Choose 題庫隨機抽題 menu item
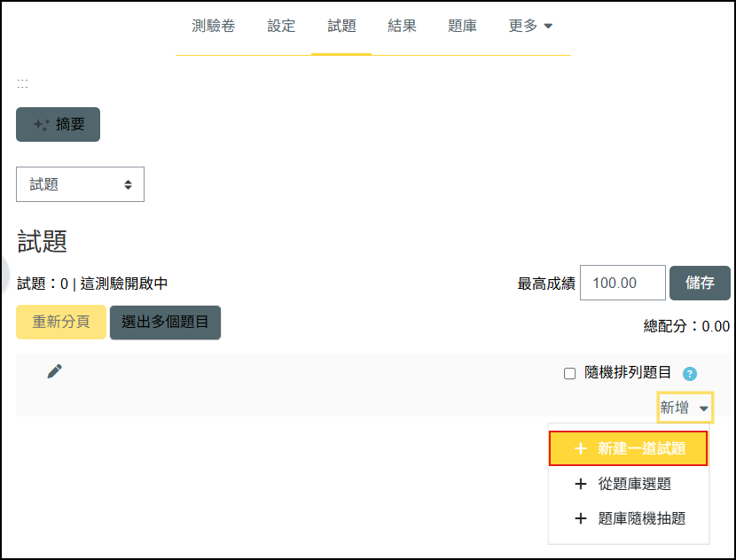This screenshot has width=736, height=560. click(x=628, y=518)
